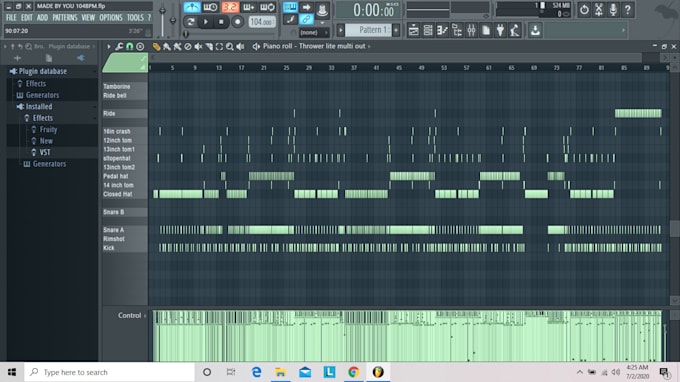Open the Pattern 1 selector

(368, 30)
